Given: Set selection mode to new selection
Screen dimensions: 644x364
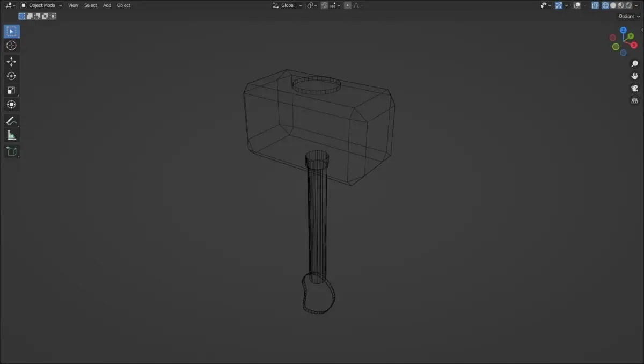Looking at the screenshot, I should (22, 16).
